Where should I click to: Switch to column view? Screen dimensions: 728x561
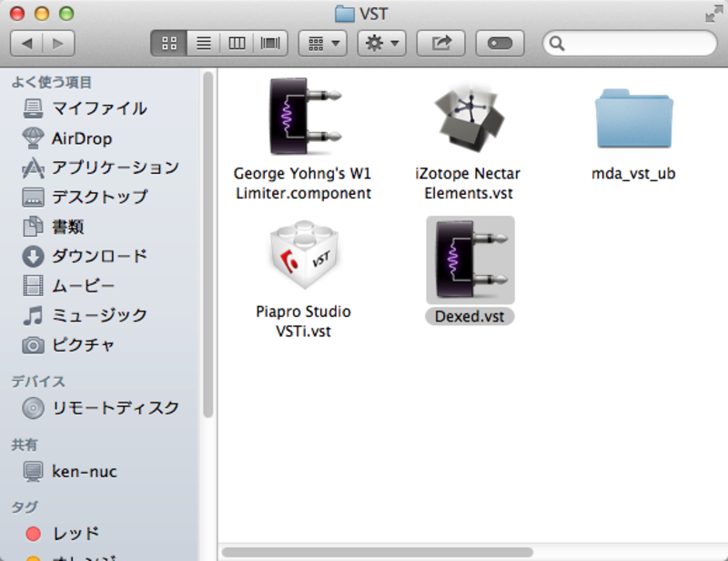(237, 44)
